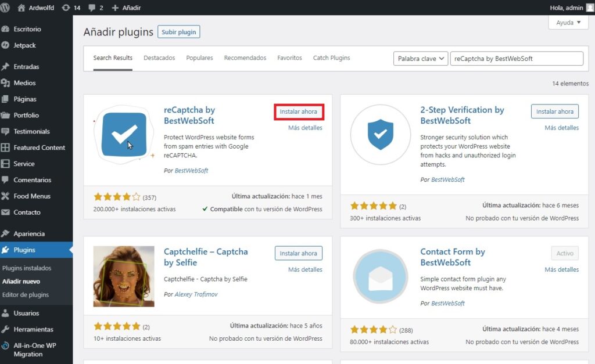The height and width of the screenshot is (364, 595).
Task: Click BestWebSoft author link under reCaptcha
Action: click(x=191, y=171)
